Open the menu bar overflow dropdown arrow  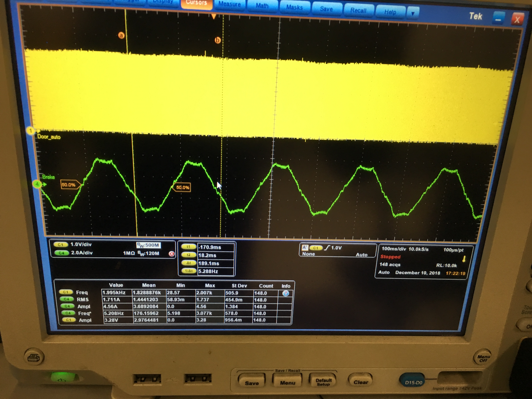(x=413, y=13)
